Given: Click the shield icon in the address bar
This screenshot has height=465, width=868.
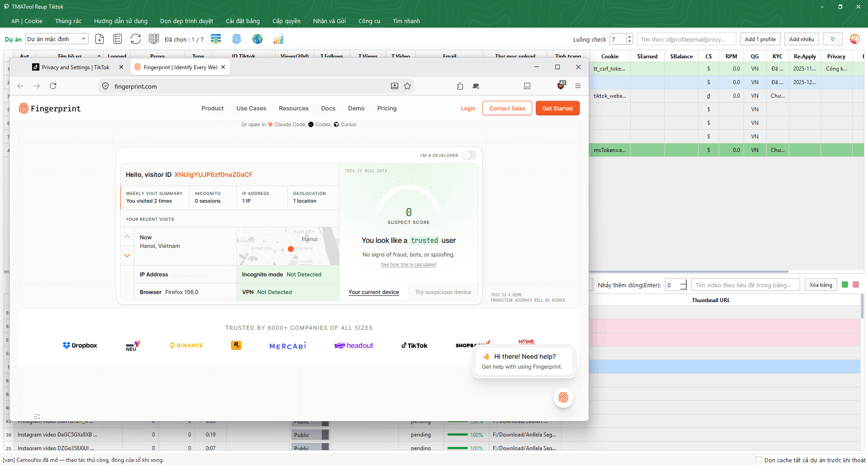Looking at the screenshot, I should click(x=105, y=86).
